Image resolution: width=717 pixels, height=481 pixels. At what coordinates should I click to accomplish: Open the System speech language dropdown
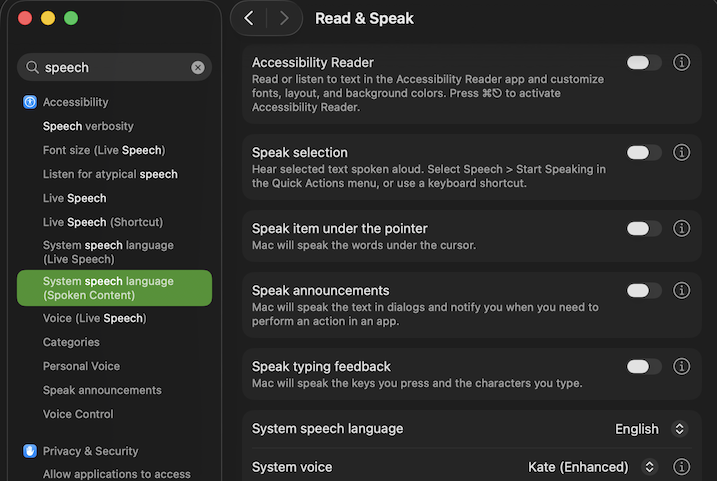coord(651,429)
